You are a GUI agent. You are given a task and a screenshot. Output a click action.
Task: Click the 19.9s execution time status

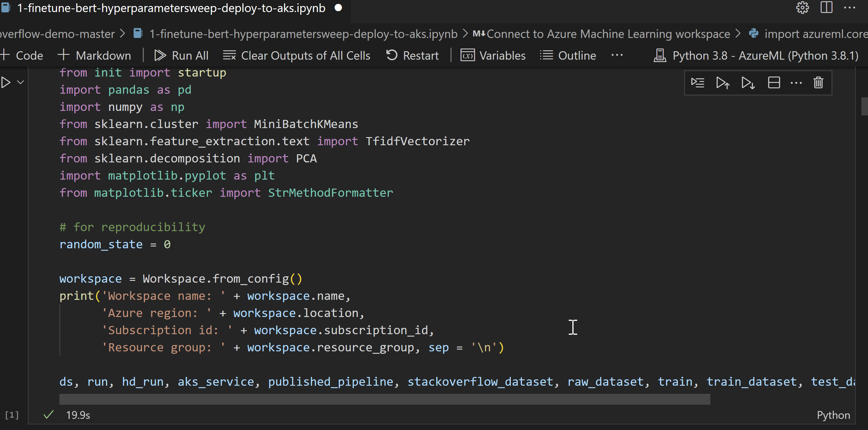point(78,415)
